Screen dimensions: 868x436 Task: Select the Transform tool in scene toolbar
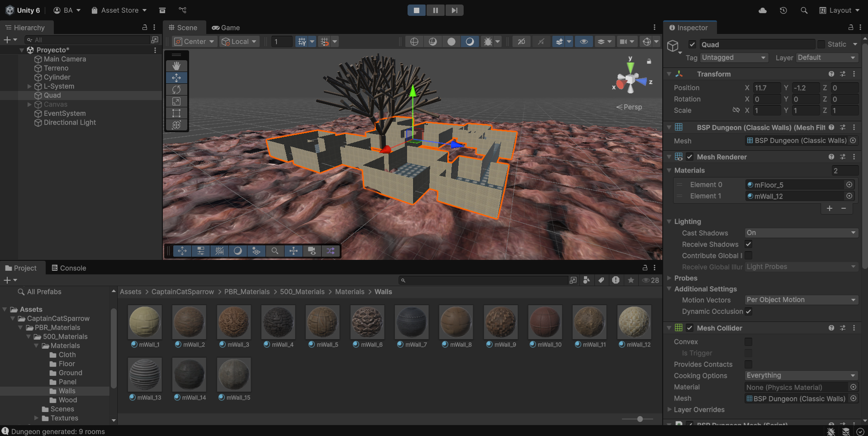[176, 125]
